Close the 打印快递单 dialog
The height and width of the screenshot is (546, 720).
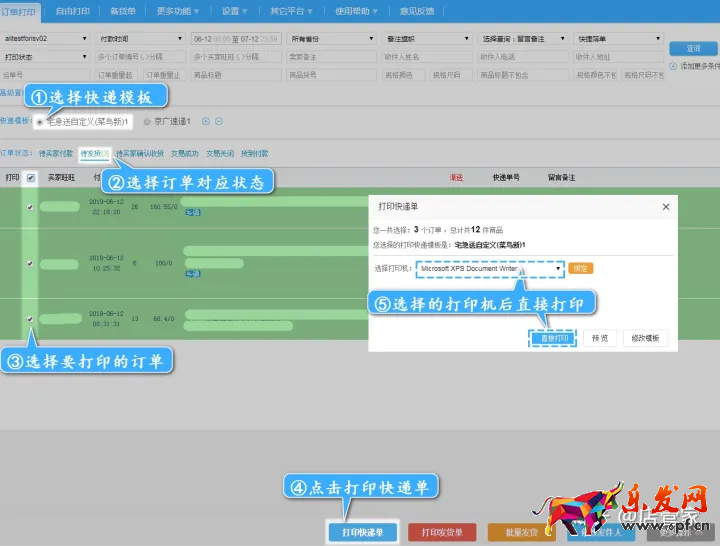[666, 206]
